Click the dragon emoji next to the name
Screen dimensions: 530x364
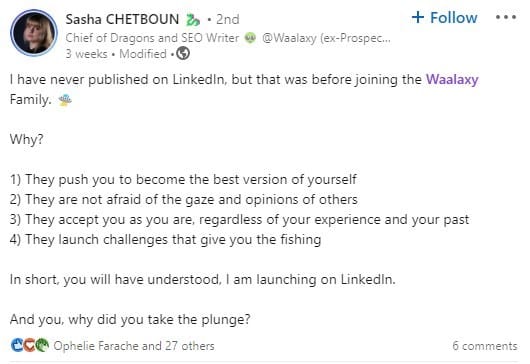(x=193, y=20)
